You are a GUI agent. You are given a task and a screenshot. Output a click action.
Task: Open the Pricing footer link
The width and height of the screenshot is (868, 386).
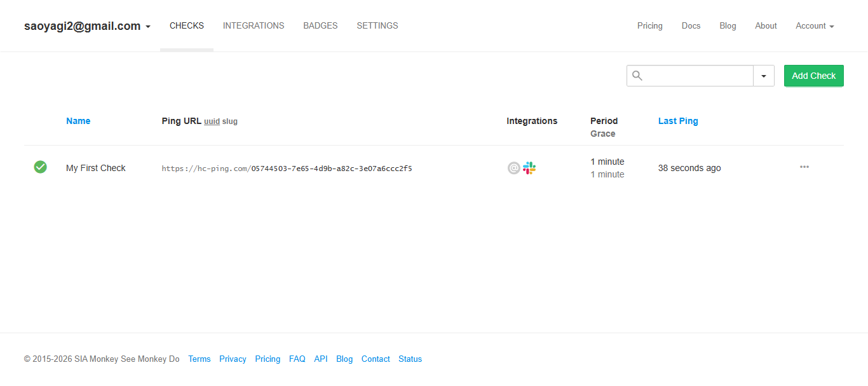[x=268, y=359]
